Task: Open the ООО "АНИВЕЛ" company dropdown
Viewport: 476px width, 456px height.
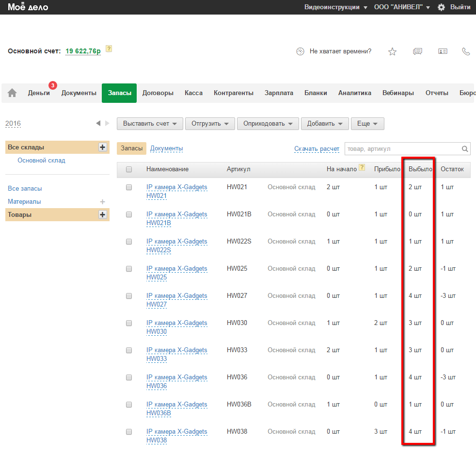Action: pyautogui.click(x=402, y=7)
